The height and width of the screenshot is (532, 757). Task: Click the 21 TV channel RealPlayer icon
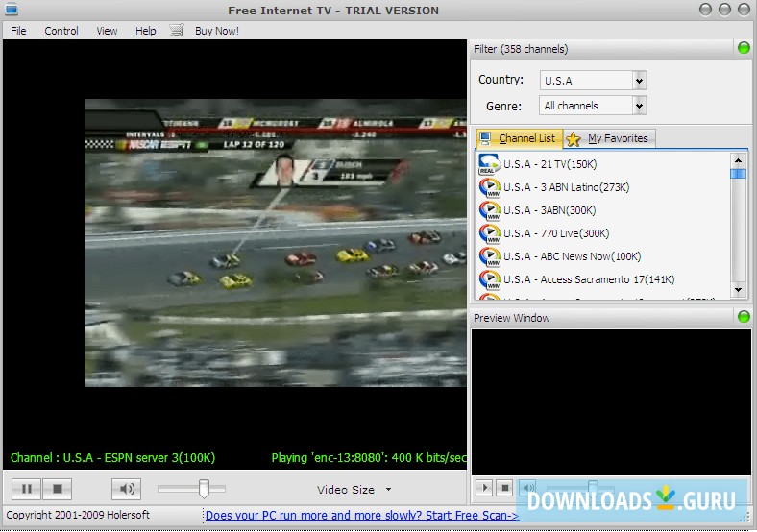click(x=489, y=164)
